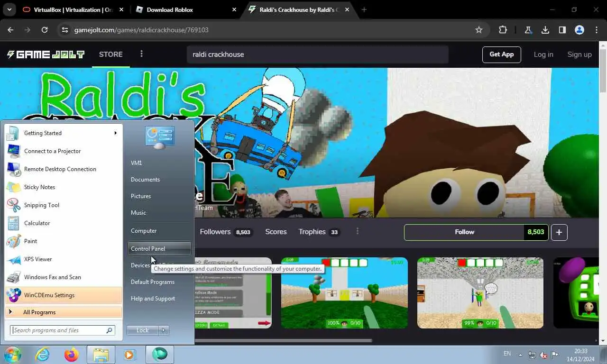Image resolution: width=607 pixels, height=364 pixels.
Task: Click the Game Jolt logo
Action: coord(46,55)
